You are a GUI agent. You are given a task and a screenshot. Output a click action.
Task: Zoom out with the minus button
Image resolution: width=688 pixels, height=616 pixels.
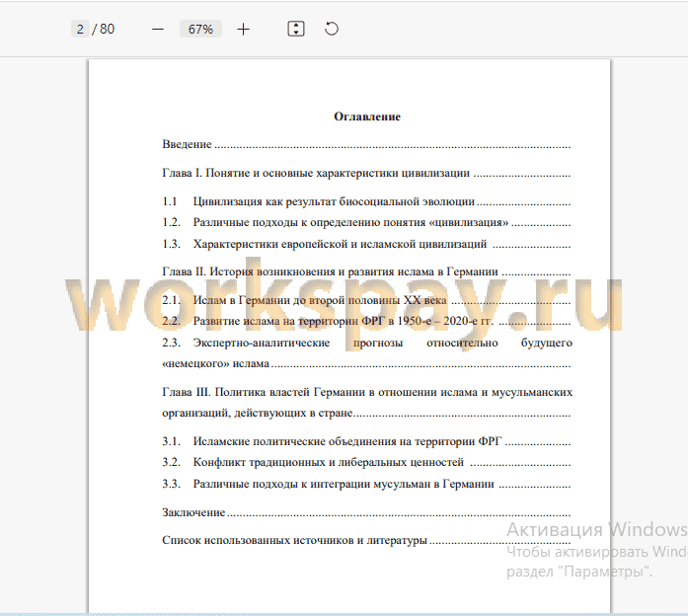tap(158, 30)
